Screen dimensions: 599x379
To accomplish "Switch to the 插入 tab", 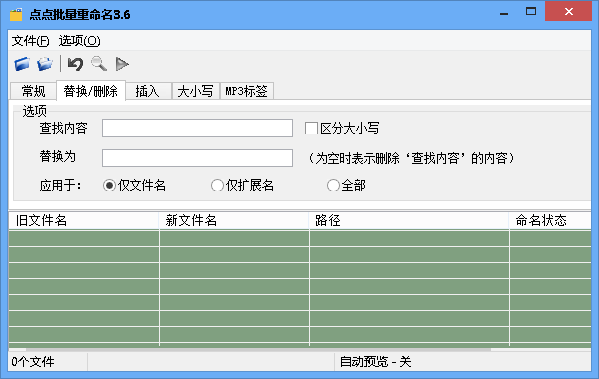I will pyautogui.click(x=148, y=91).
